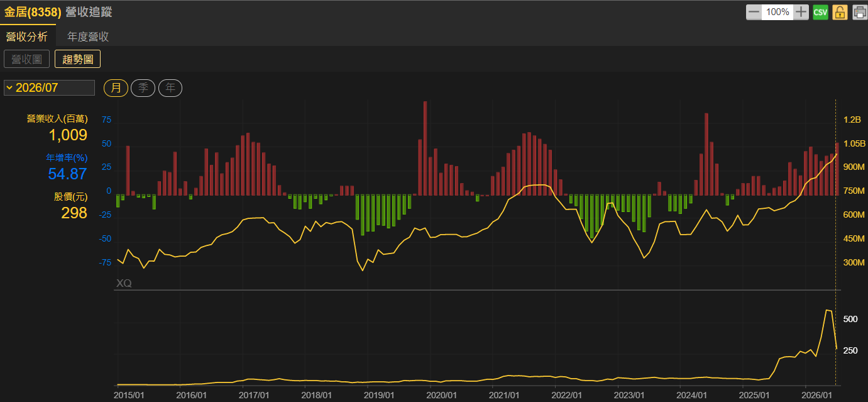Click the 54.87 growth rate value
Viewport: 868px width, 402px height.
67,174
